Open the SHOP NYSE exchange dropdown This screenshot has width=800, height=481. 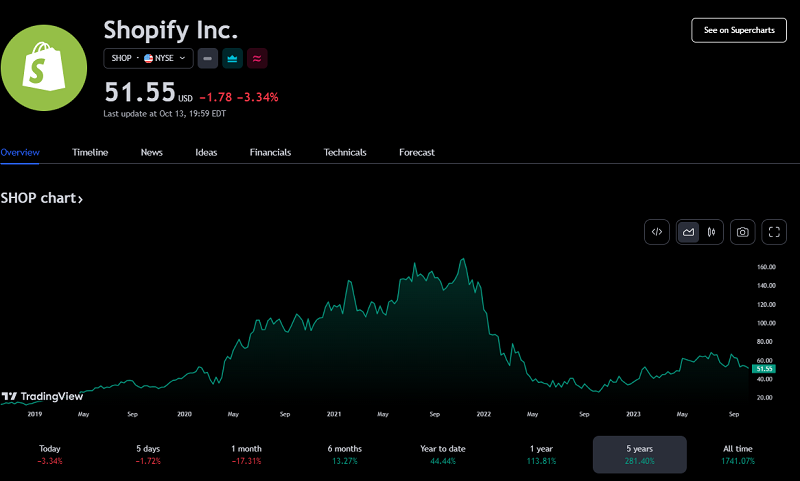point(148,59)
